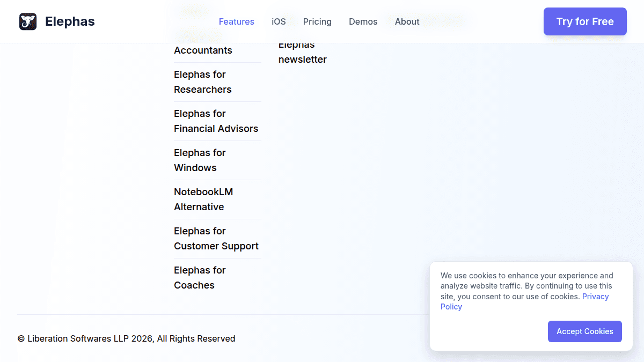Open Elephas for Researchers link

pos(203,82)
